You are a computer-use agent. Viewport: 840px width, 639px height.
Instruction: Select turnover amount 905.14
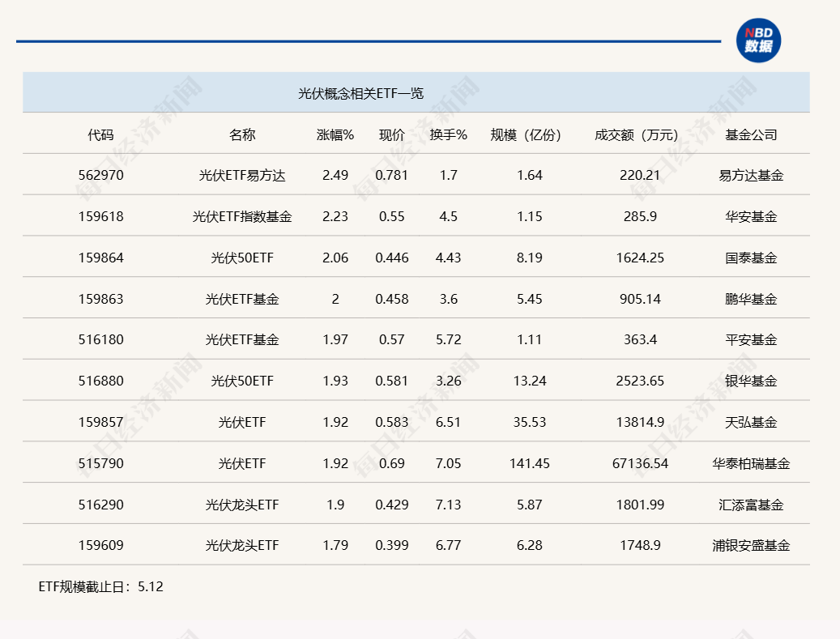pos(640,299)
